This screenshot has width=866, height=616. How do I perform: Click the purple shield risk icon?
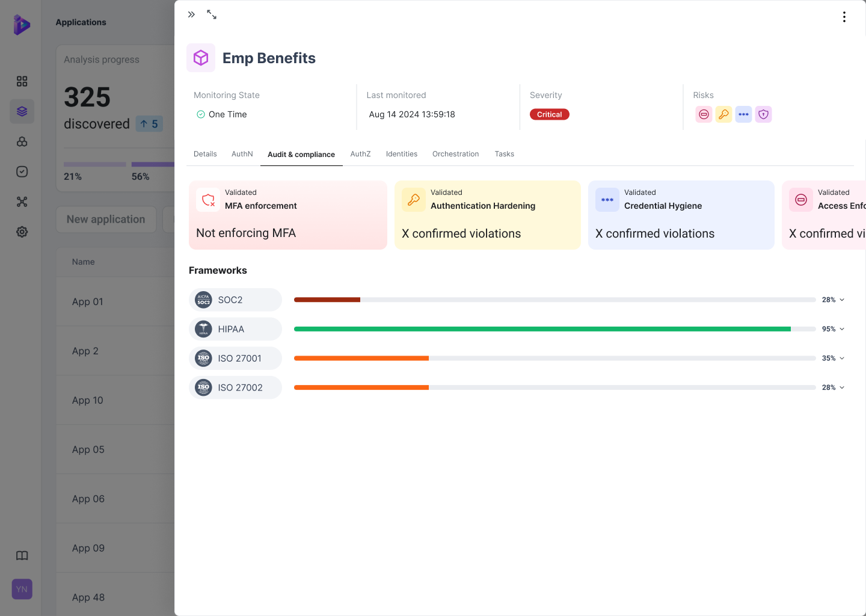pyautogui.click(x=763, y=114)
